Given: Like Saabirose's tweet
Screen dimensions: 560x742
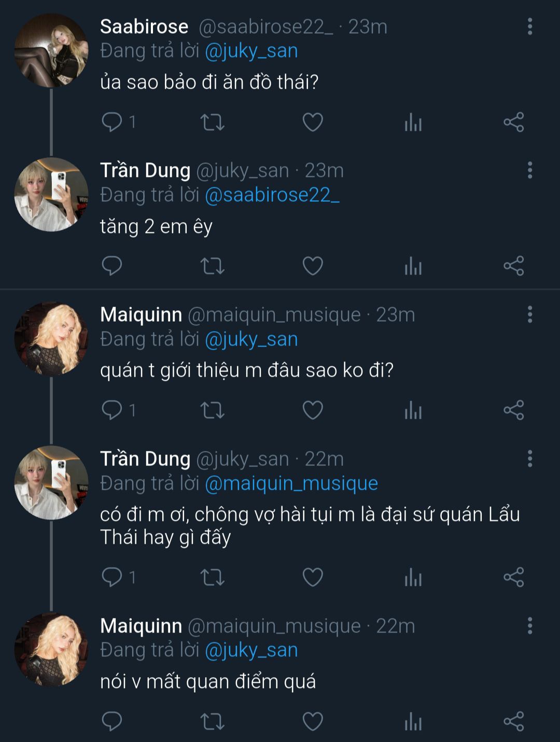Looking at the screenshot, I should [313, 122].
